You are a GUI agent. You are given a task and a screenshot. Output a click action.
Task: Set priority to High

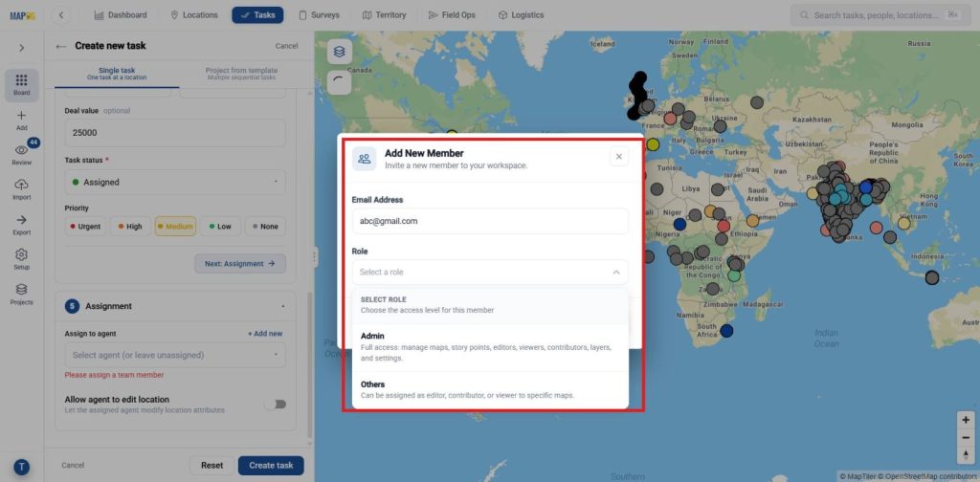point(130,226)
